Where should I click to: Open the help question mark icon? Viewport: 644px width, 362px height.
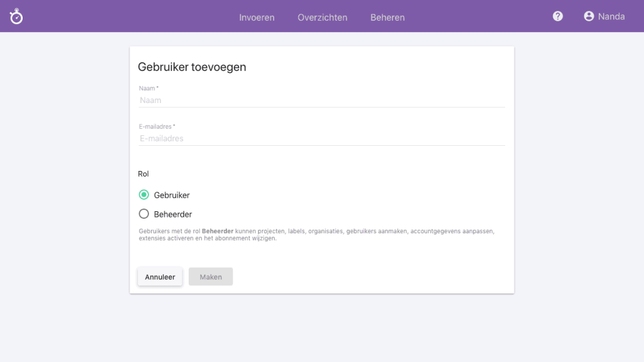click(557, 16)
